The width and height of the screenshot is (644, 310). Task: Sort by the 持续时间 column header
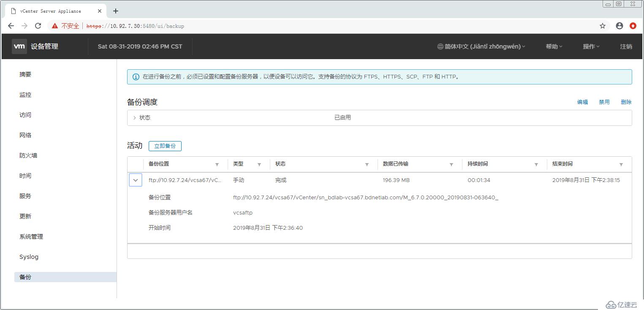point(478,164)
